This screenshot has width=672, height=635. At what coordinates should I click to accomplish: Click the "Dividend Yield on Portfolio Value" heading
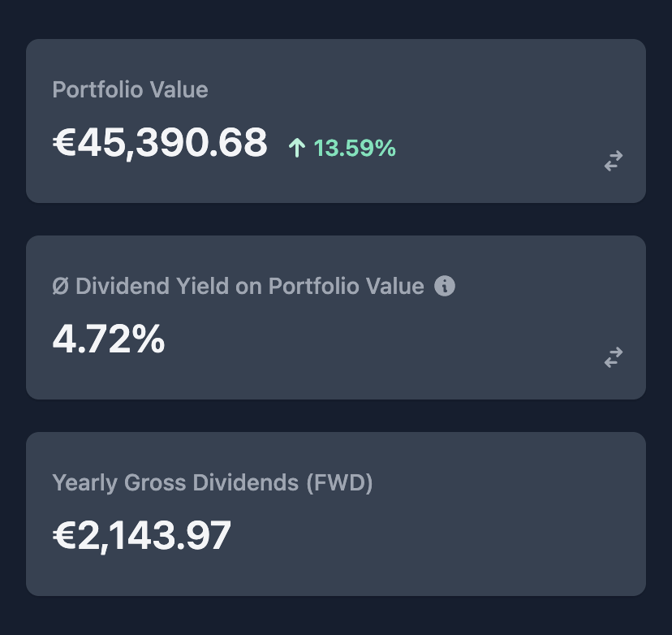(x=249, y=286)
